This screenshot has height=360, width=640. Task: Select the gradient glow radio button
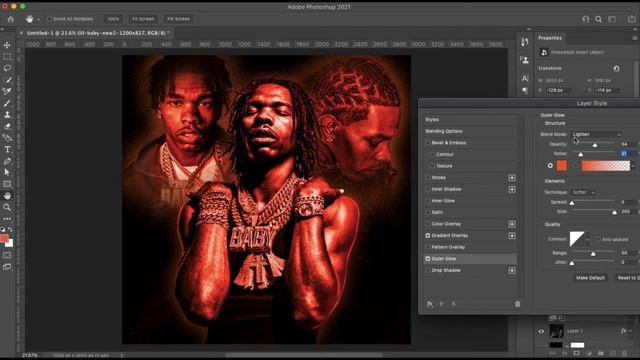tap(576, 165)
